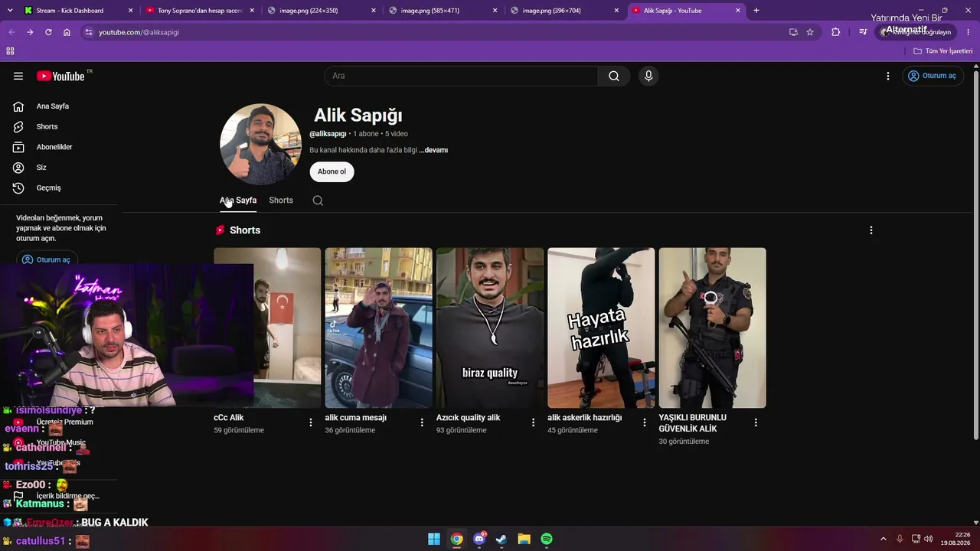Open the Shorts shelf three-dot menu

(871, 230)
